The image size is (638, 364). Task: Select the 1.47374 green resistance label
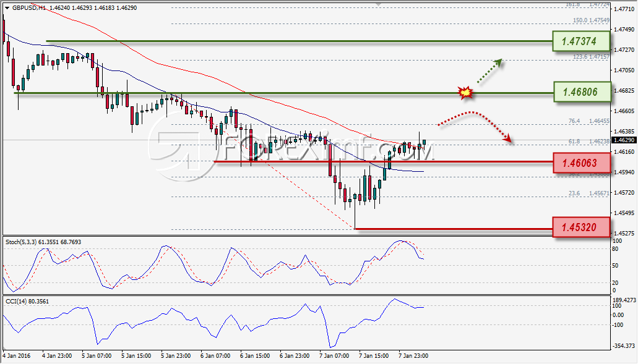coord(581,41)
